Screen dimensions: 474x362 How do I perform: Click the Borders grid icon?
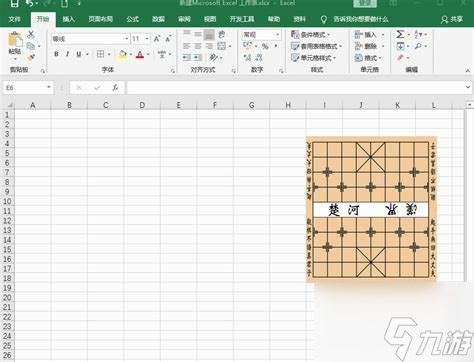(x=100, y=54)
